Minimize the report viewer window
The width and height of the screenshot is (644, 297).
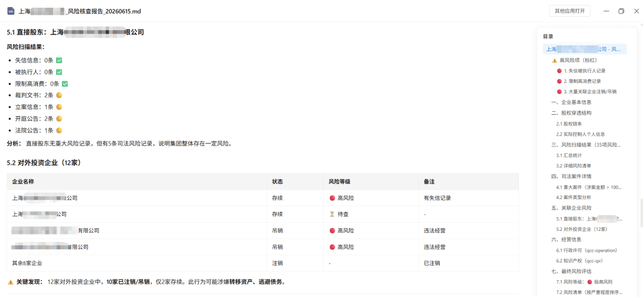[x=606, y=11]
